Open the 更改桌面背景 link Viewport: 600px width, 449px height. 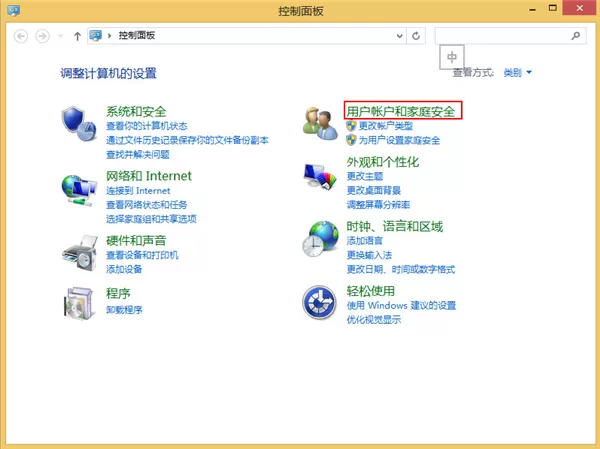tap(373, 190)
